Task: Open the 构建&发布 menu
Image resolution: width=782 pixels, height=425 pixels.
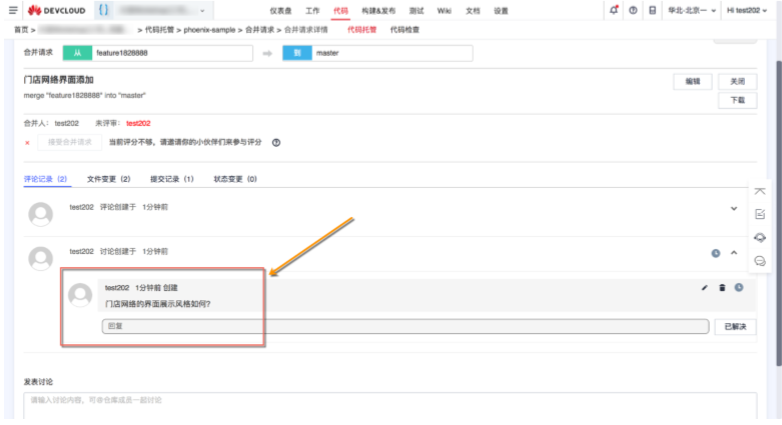Action: [379, 11]
